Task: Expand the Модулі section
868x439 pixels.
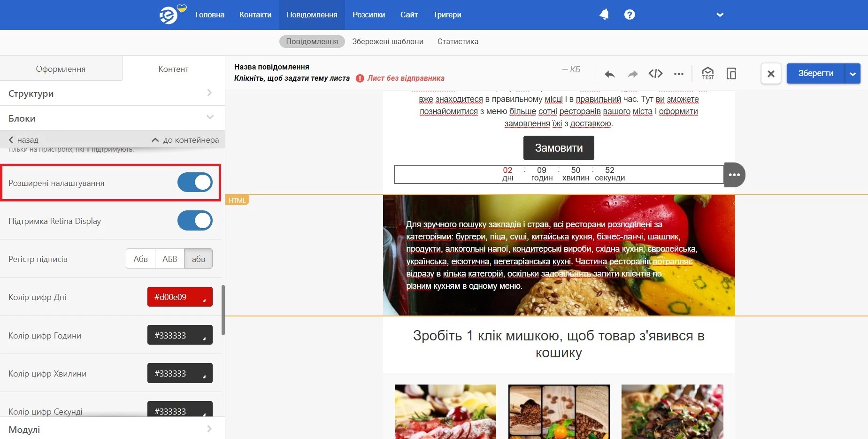Action: point(112,429)
